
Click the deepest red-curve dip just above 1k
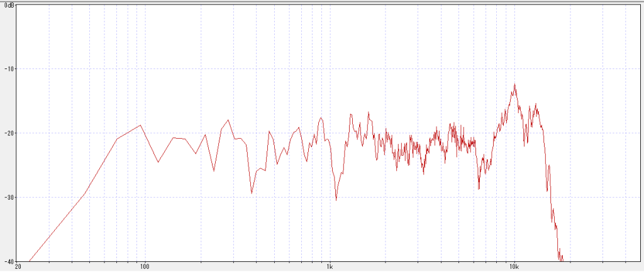click(x=336, y=200)
